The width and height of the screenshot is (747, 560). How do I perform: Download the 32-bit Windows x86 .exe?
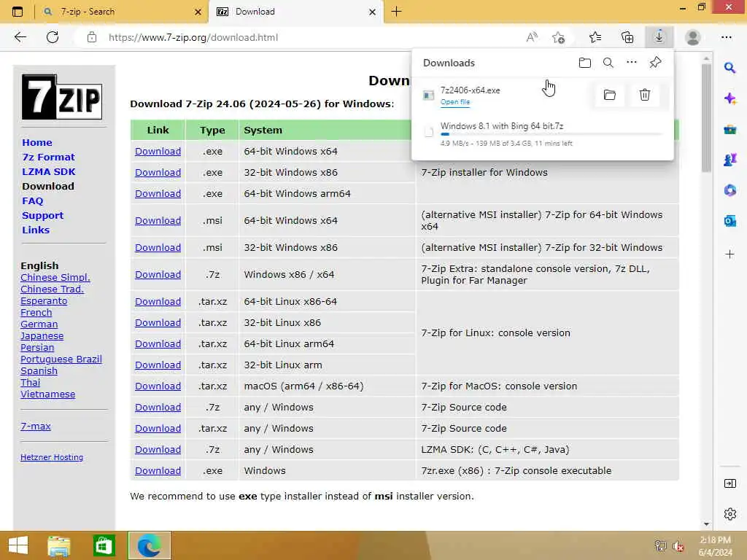click(x=158, y=172)
